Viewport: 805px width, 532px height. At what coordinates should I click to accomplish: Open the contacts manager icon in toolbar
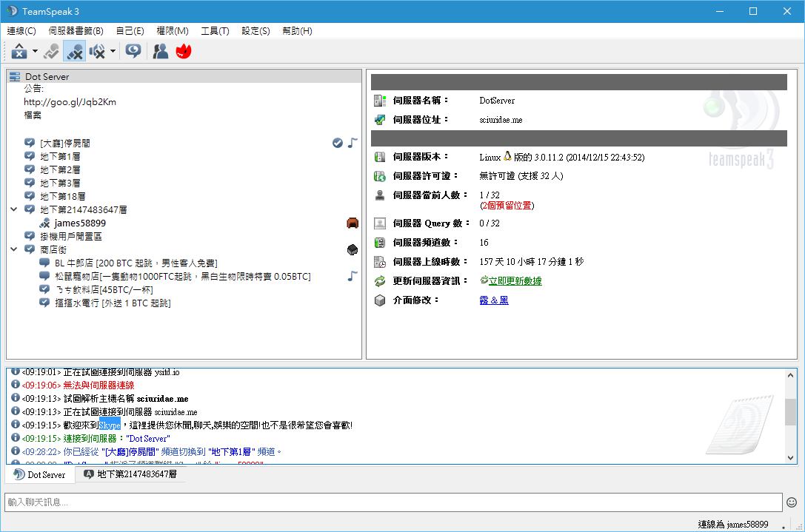(x=160, y=51)
